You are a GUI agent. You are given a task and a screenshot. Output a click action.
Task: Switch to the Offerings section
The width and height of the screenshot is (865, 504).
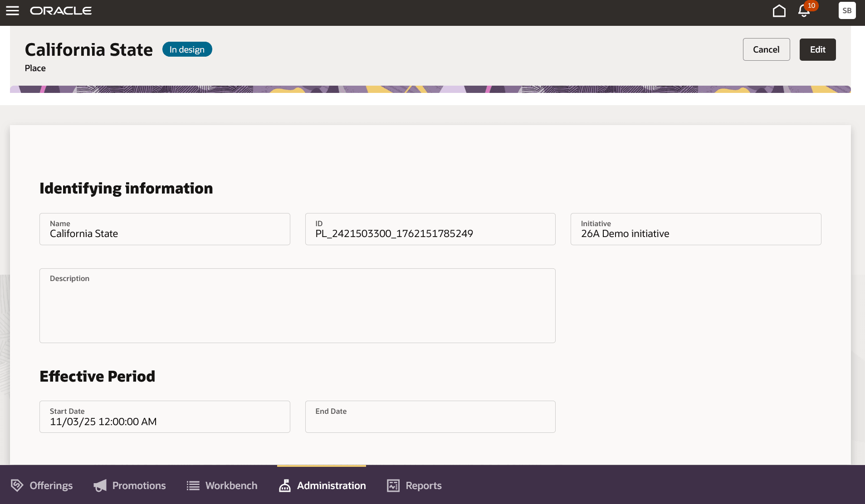(x=41, y=485)
